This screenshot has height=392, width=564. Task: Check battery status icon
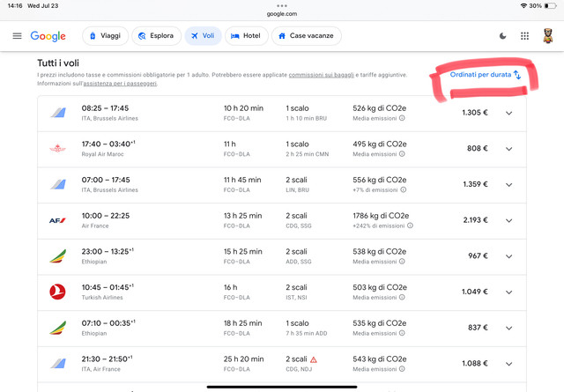(550, 6)
